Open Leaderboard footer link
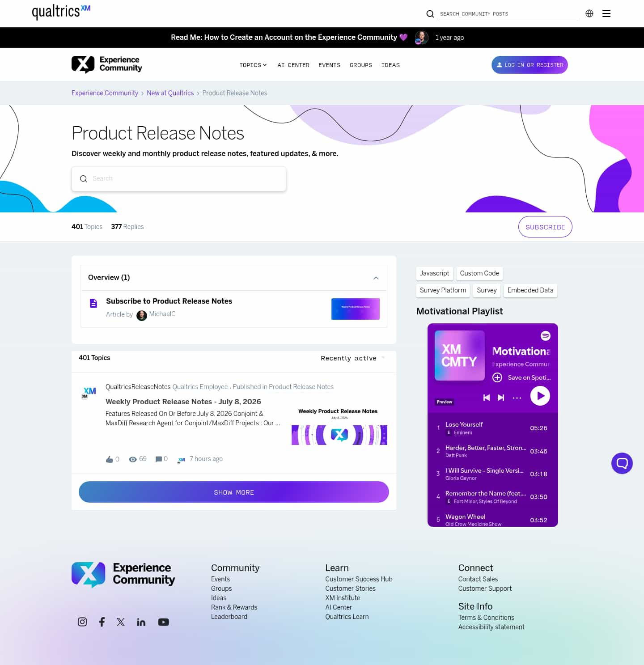 229,617
